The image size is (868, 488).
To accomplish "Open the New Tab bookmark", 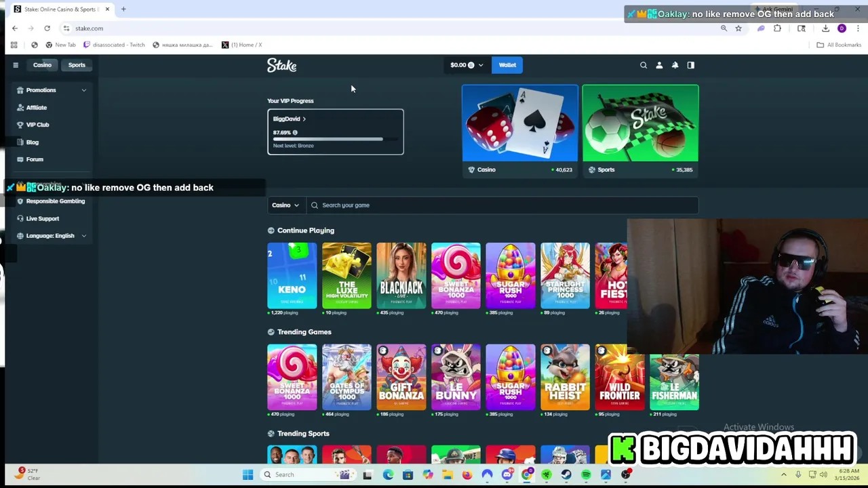I will pyautogui.click(x=60, y=45).
